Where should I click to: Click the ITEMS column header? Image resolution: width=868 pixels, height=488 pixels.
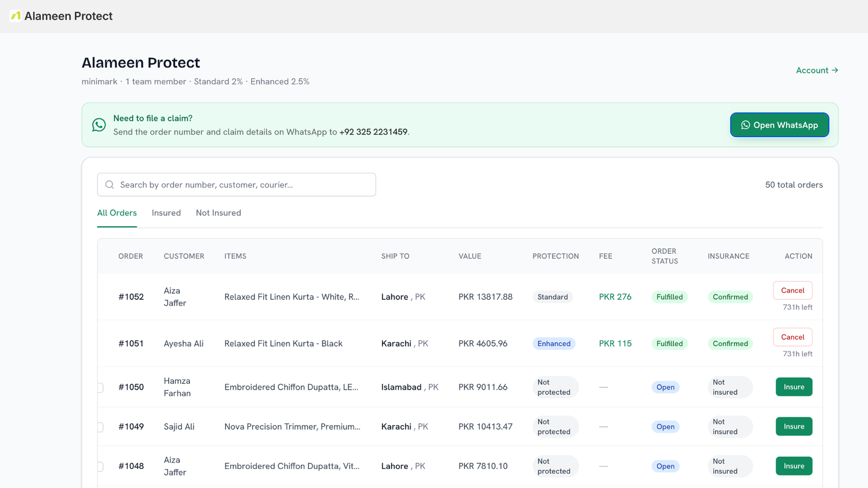point(235,256)
